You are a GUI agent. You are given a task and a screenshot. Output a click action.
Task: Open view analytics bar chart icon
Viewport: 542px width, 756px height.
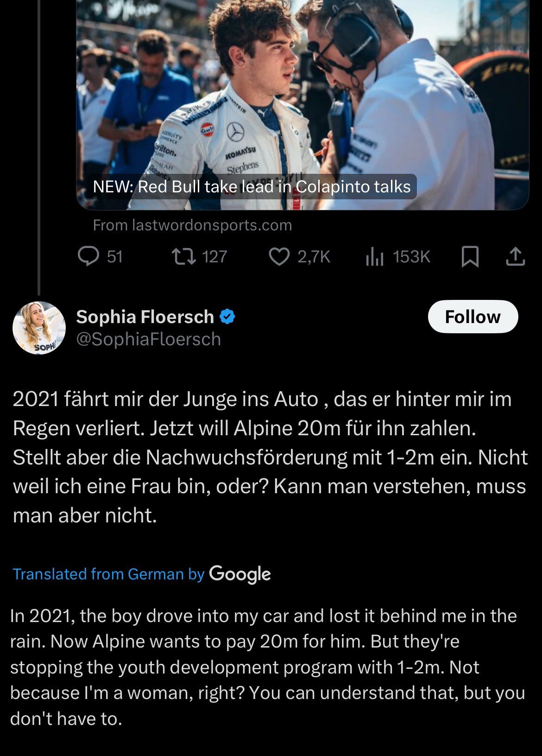374,256
